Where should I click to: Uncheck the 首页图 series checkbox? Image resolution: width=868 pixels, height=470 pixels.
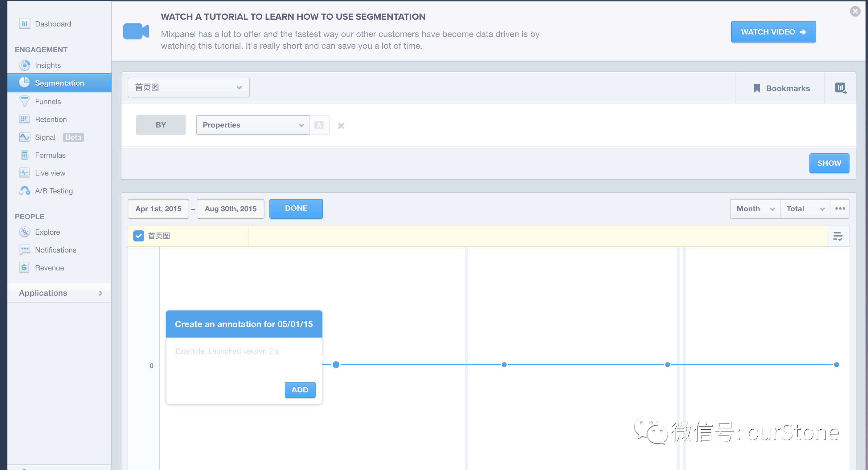tap(138, 236)
